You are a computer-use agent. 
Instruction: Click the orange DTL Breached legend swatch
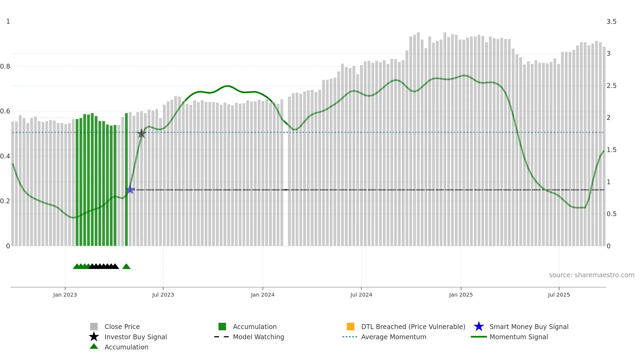(x=350, y=326)
